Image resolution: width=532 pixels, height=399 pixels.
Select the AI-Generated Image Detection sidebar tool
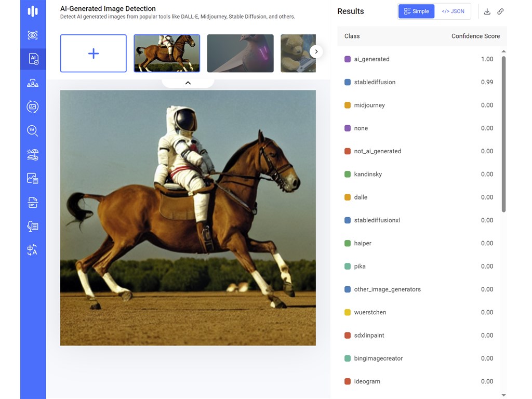(32, 59)
